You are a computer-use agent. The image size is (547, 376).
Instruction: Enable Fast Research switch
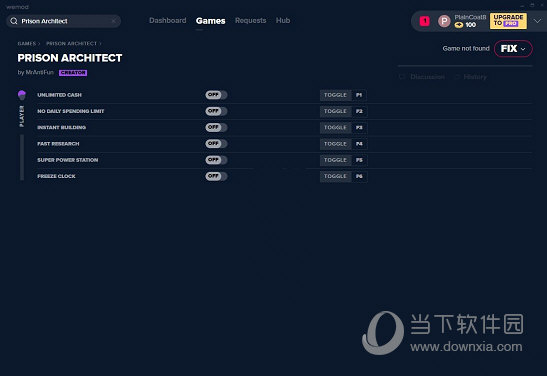click(x=216, y=144)
